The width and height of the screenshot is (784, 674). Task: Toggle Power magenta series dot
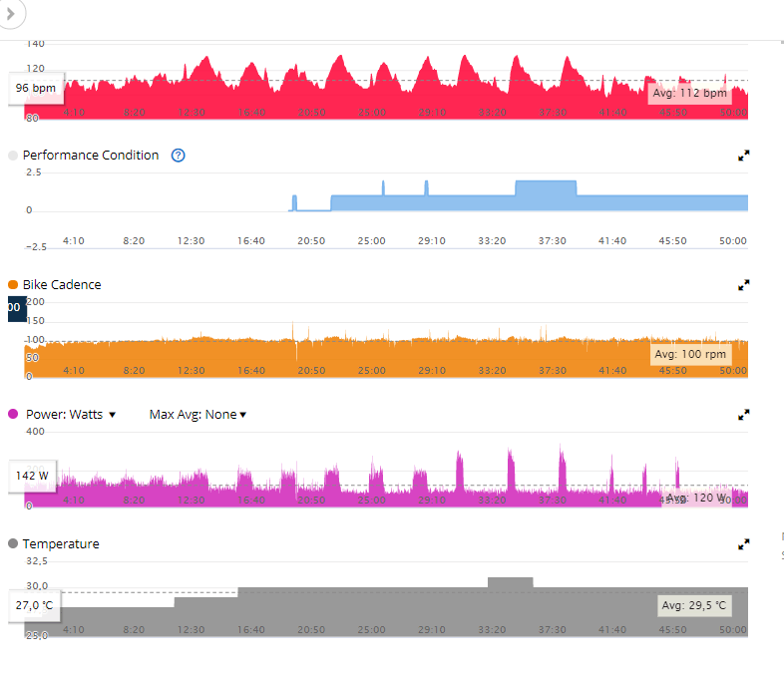[13, 414]
